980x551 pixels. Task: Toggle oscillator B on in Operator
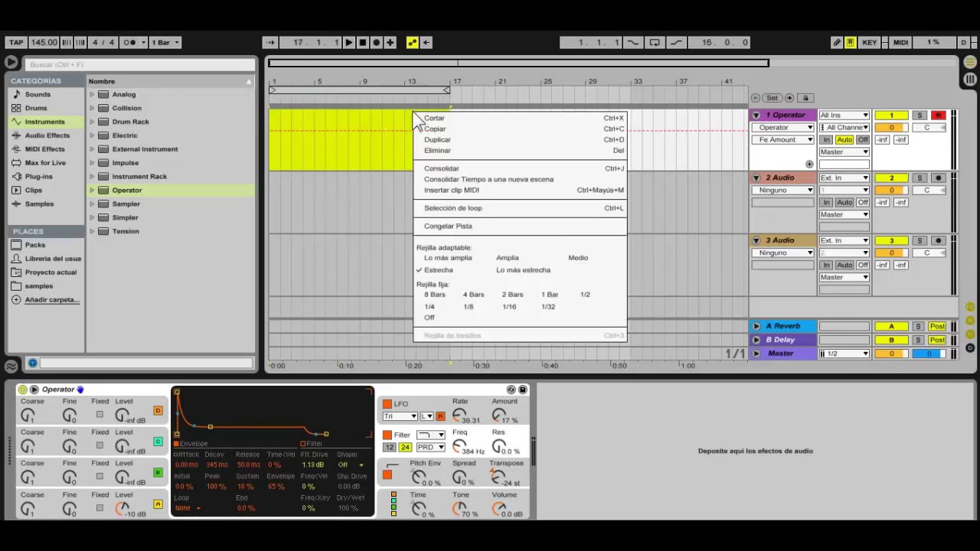click(158, 473)
